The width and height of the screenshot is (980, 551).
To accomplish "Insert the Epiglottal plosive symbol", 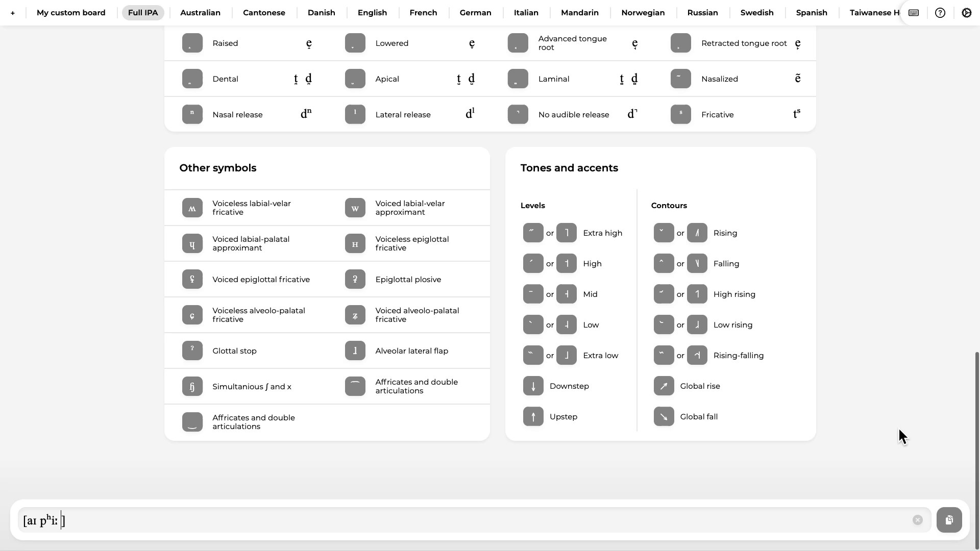I will tap(355, 279).
